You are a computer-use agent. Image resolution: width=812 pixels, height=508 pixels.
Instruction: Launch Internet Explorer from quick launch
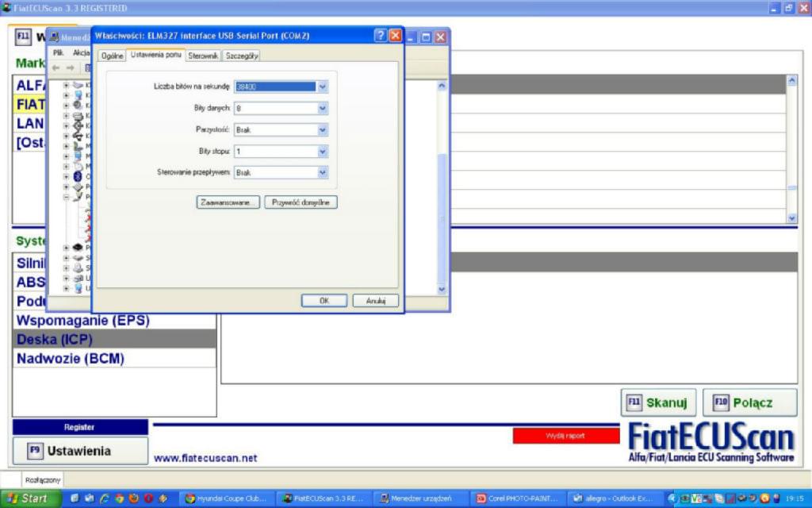[105, 498]
